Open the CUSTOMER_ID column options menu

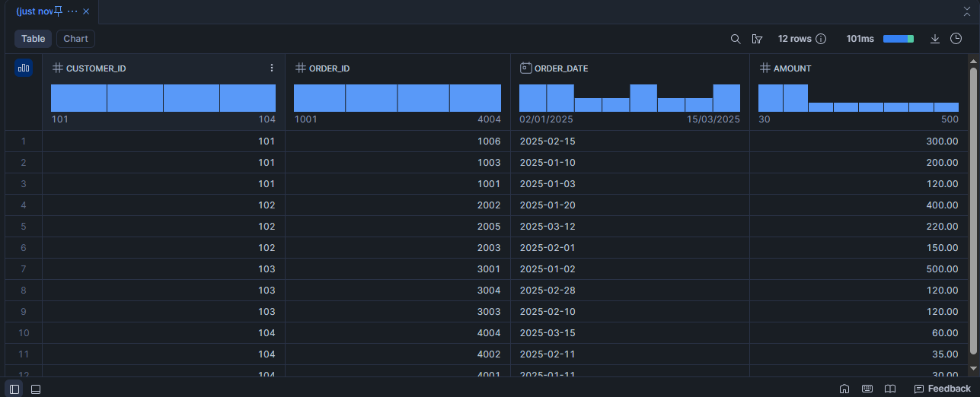[x=272, y=68]
